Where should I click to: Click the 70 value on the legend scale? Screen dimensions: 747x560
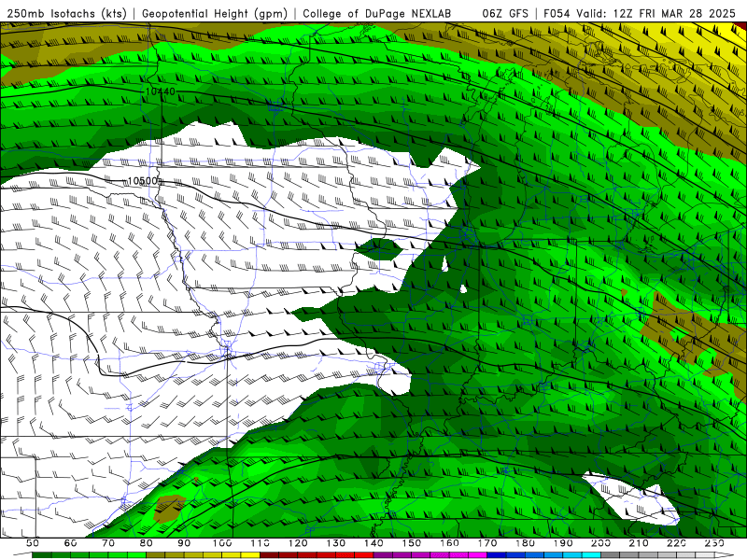tap(108, 543)
